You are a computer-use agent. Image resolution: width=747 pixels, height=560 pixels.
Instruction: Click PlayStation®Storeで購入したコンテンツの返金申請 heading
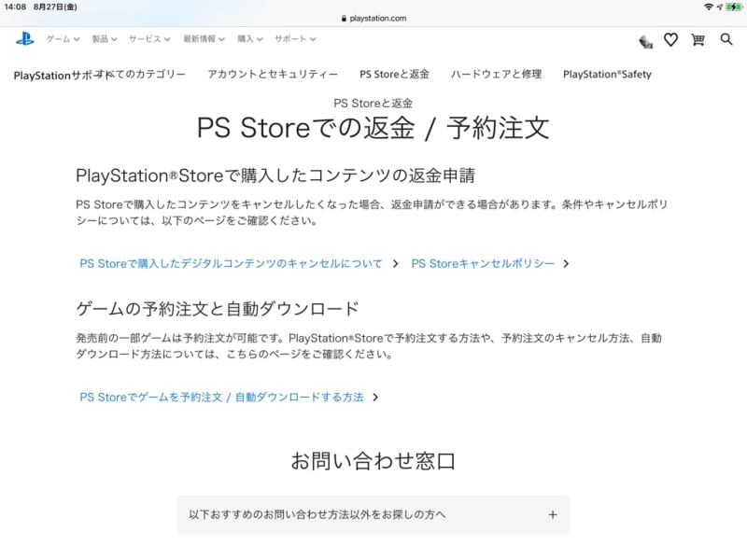point(275,175)
